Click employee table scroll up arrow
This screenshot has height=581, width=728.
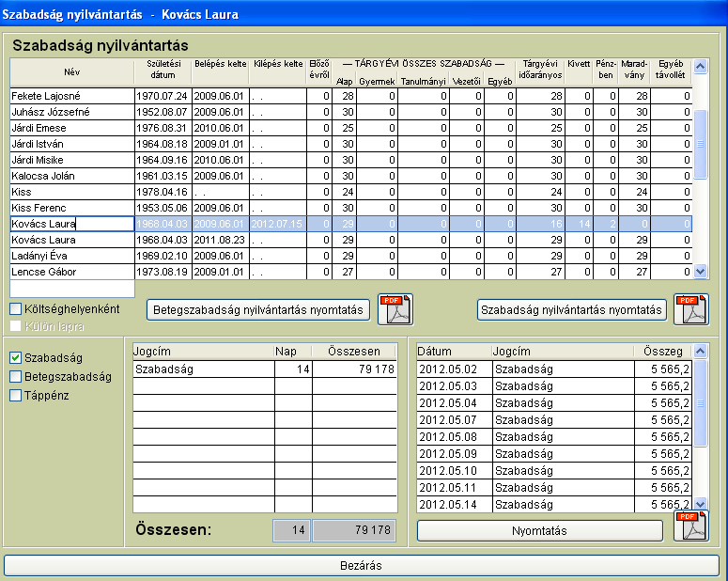point(701,67)
